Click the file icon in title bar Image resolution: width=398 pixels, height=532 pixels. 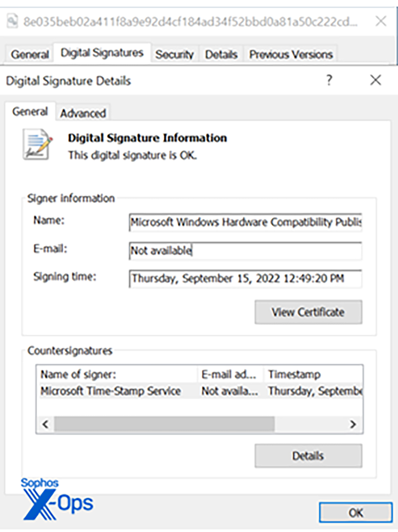12,21
